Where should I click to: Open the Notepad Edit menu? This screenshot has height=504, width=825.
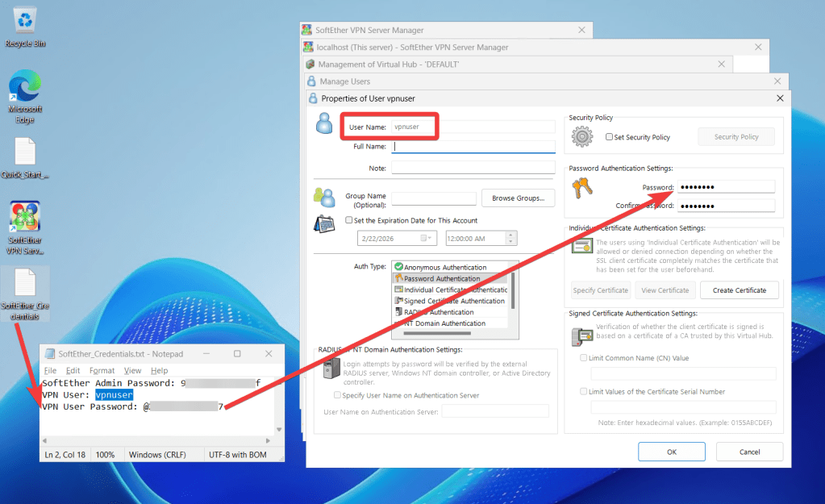coord(73,371)
